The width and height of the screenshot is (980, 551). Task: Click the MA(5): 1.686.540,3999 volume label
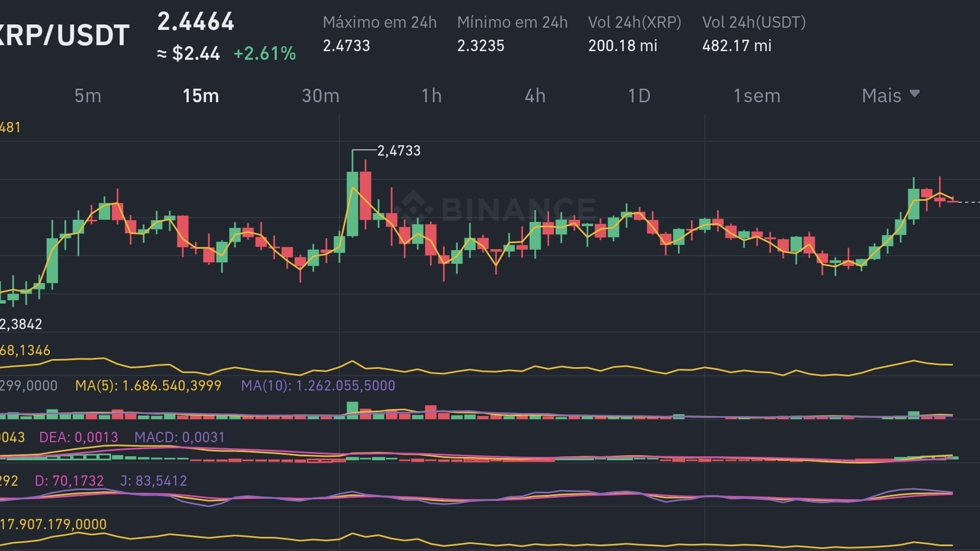148,386
